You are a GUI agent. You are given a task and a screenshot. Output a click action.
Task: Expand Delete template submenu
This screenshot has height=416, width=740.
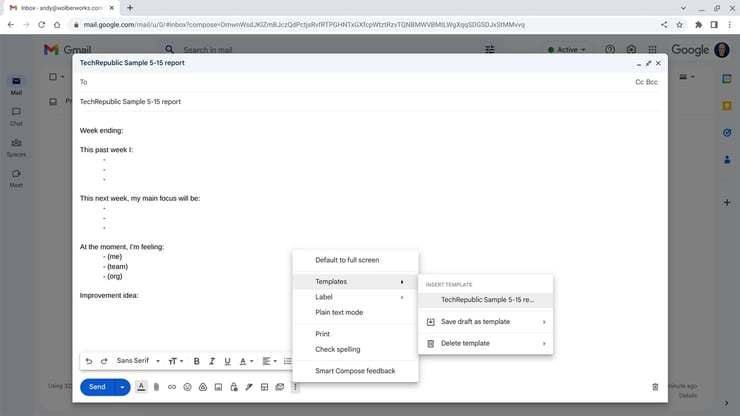485,343
